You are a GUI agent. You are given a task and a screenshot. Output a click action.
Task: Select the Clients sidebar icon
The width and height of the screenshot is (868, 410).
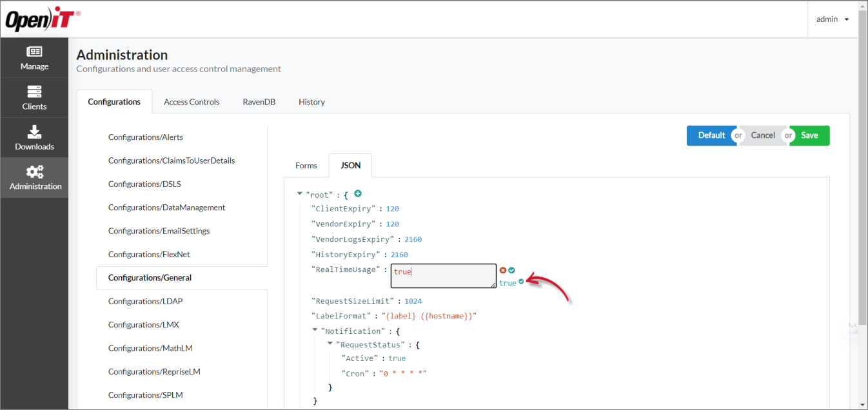(x=34, y=97)
